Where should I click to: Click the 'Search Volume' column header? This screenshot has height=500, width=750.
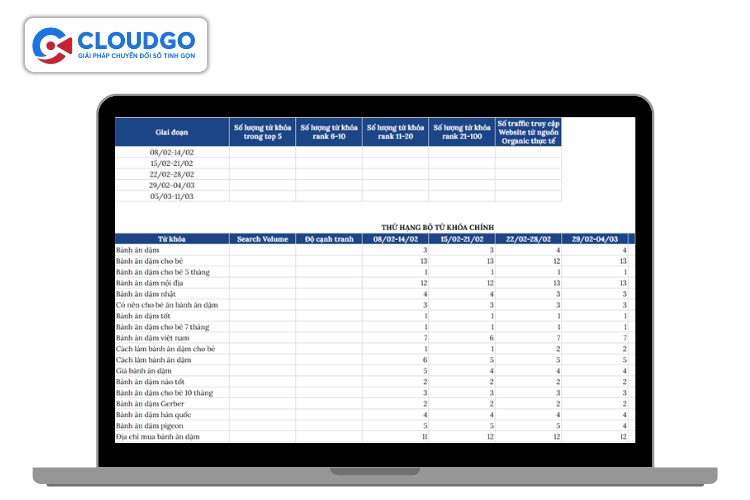[262, 239]
